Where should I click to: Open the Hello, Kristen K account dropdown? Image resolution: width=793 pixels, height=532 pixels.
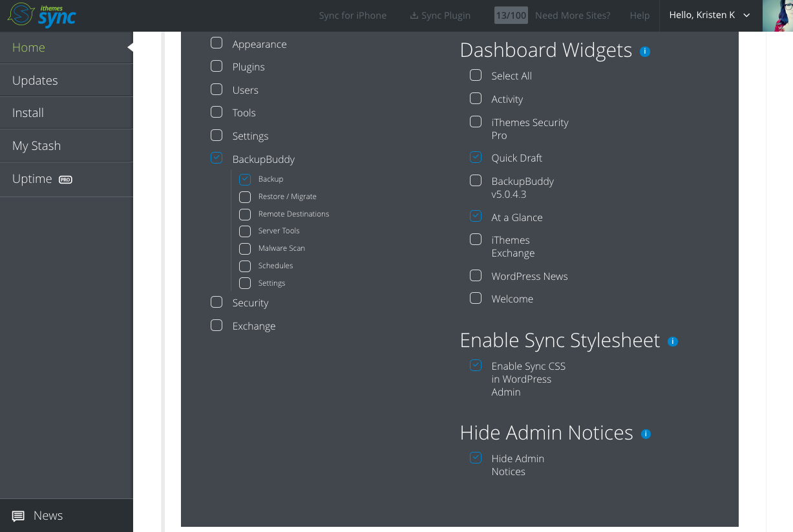pyautogui.click(x=710, y=16)
